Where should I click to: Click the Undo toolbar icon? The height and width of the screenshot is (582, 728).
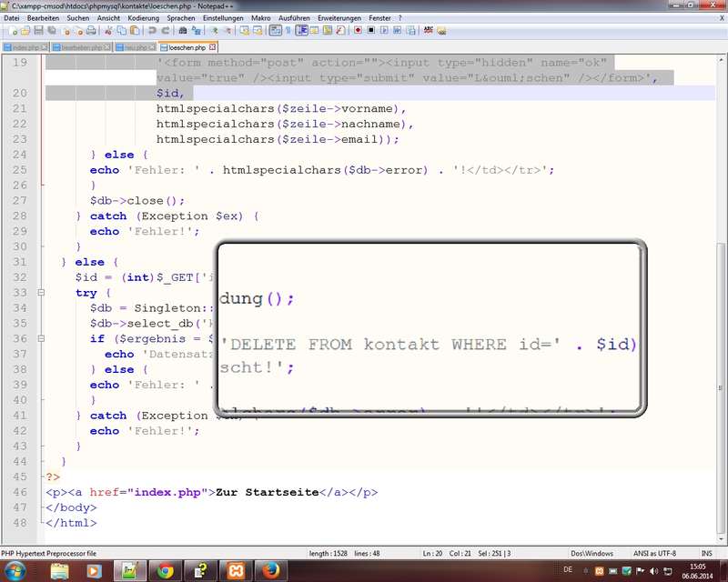click(151, 30)
